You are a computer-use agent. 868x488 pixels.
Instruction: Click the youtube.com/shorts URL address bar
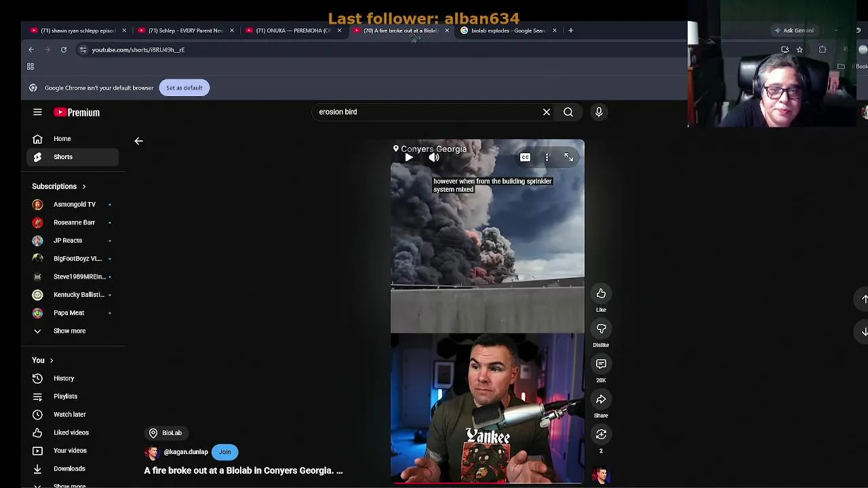pos(138,49)
